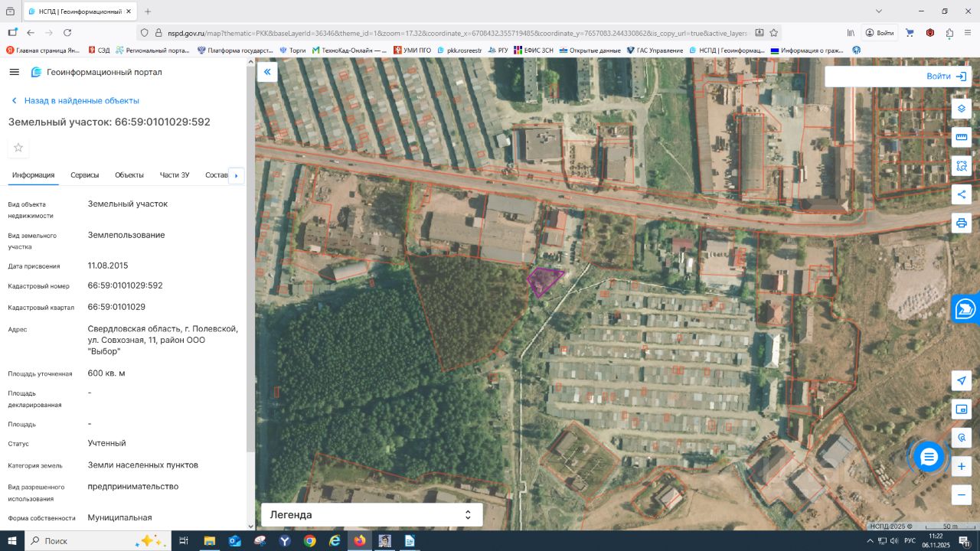Open the Firefox application menu
Image resolution: width=980 pixels, height=551 pixels.
pos(969,33)
